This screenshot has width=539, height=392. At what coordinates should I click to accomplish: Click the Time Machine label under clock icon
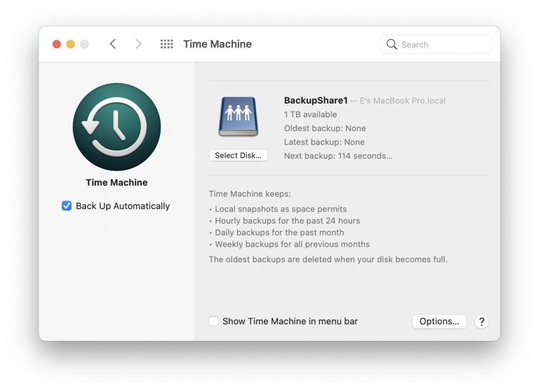coord(117,182)
